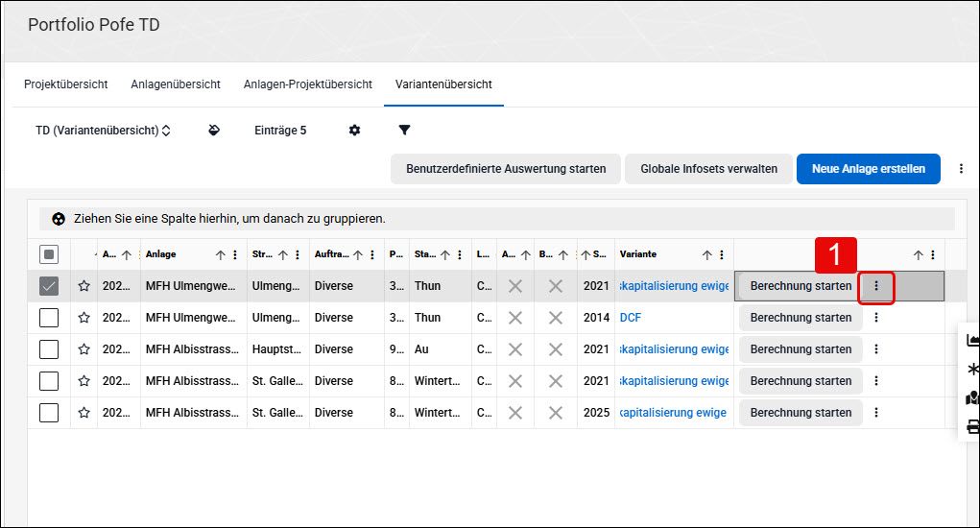Open the DCF variant link

[630, 318]
